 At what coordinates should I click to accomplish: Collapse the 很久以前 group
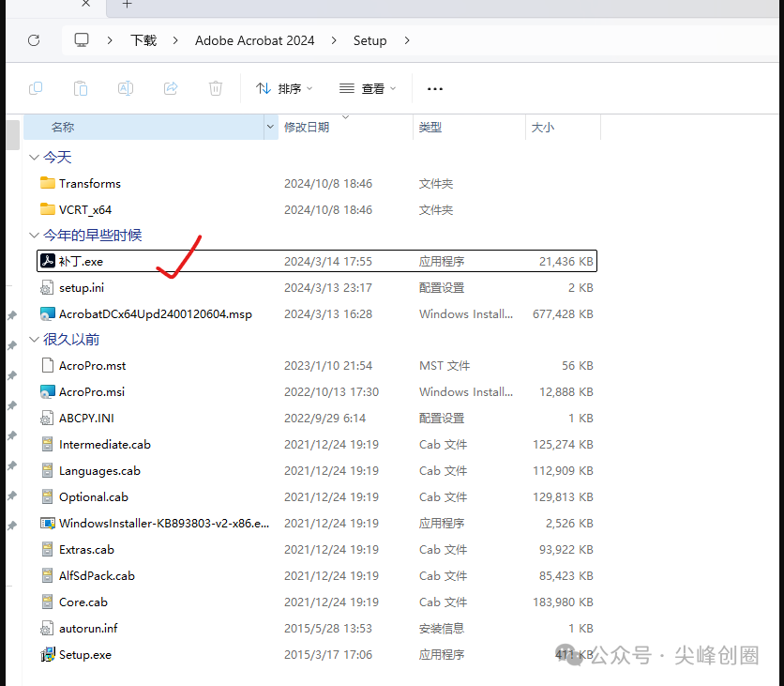click(x=34, y=340)
